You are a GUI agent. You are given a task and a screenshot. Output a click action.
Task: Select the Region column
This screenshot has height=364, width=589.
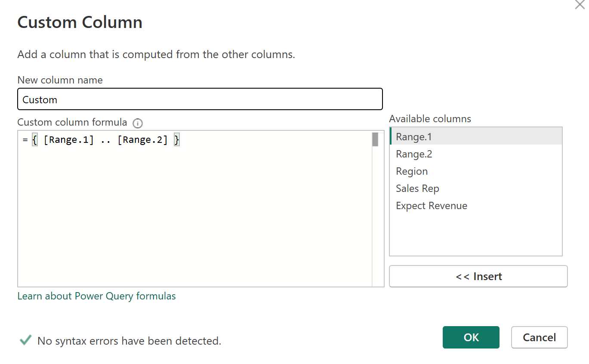pos(412,171)
